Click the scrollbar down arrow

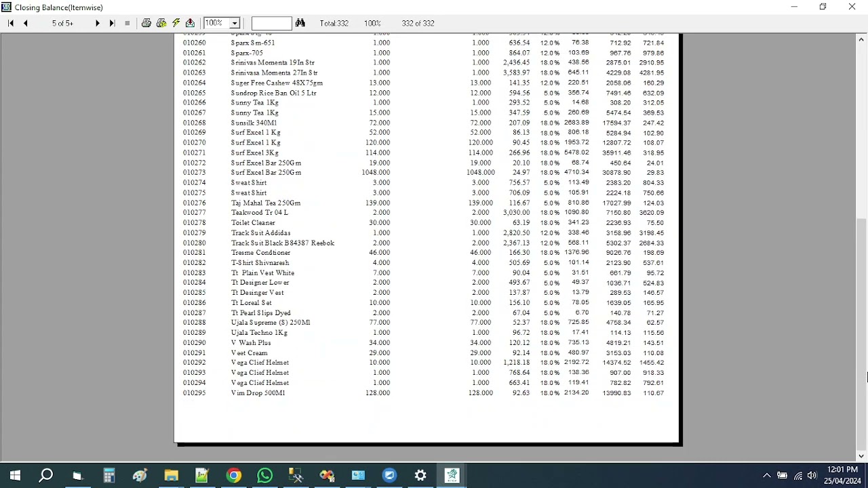point(861,456)
